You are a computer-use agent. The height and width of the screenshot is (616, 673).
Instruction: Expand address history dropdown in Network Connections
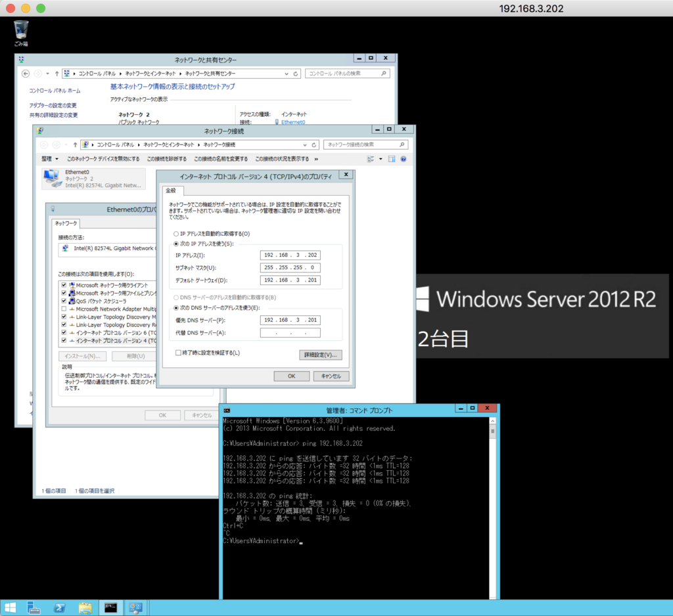point(305,145)
